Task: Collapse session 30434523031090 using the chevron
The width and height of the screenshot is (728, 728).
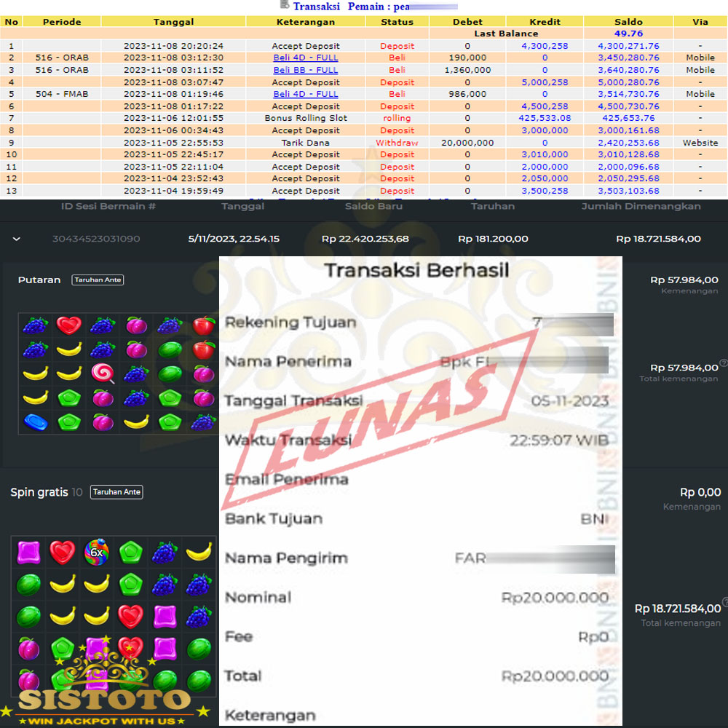Action: coord(17,239)
